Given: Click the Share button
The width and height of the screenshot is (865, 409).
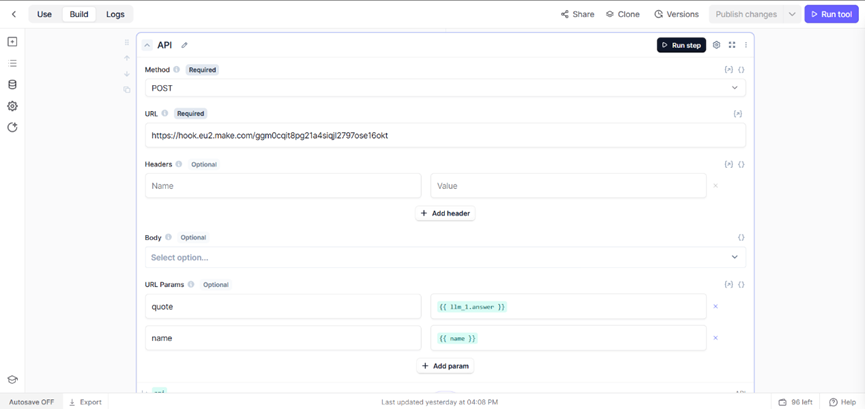Looking at the screenshot, I should pyautogui.click(x=578, y=14).
